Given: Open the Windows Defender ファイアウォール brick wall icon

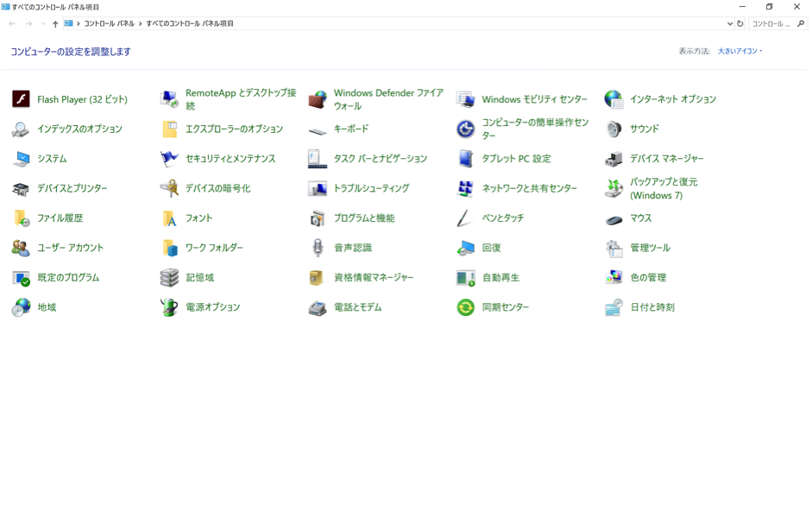Looking at the screenshot, I should (318, 99).
